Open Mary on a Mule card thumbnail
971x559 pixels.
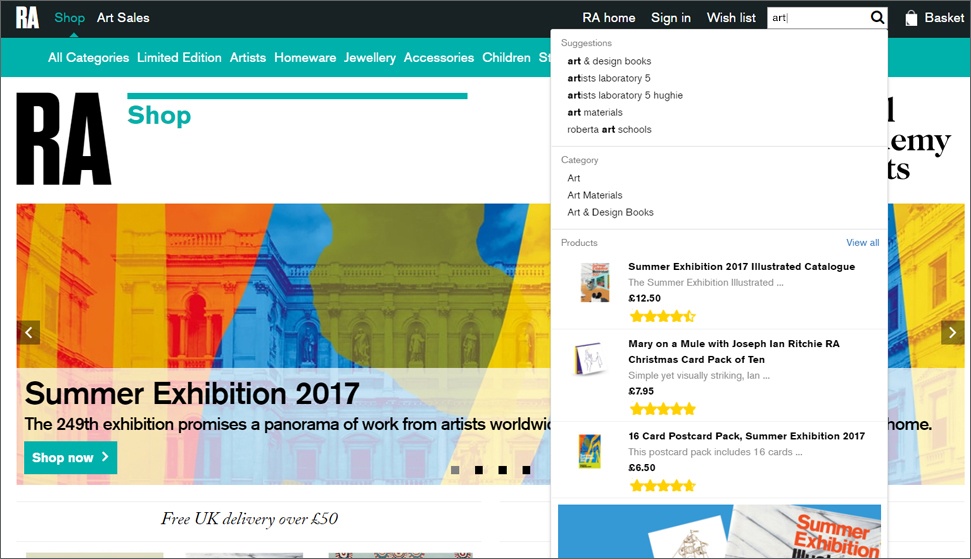[589, 358]
